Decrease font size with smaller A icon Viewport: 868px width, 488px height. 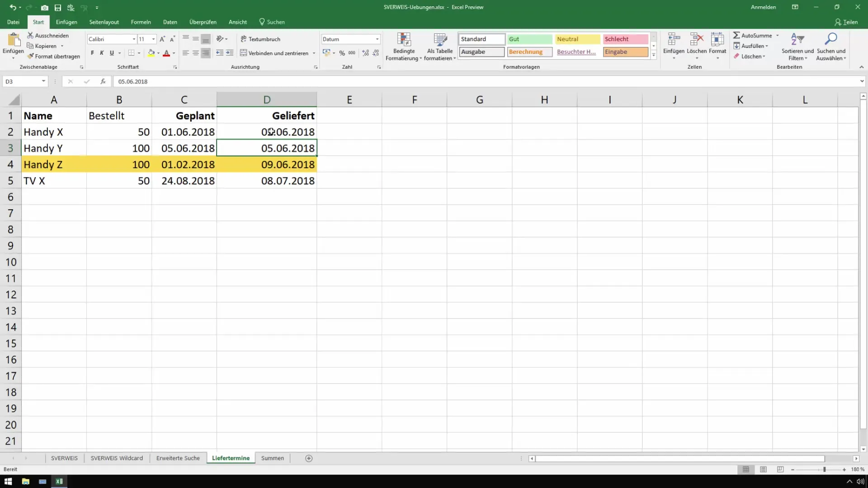click(x=172, y=39)
